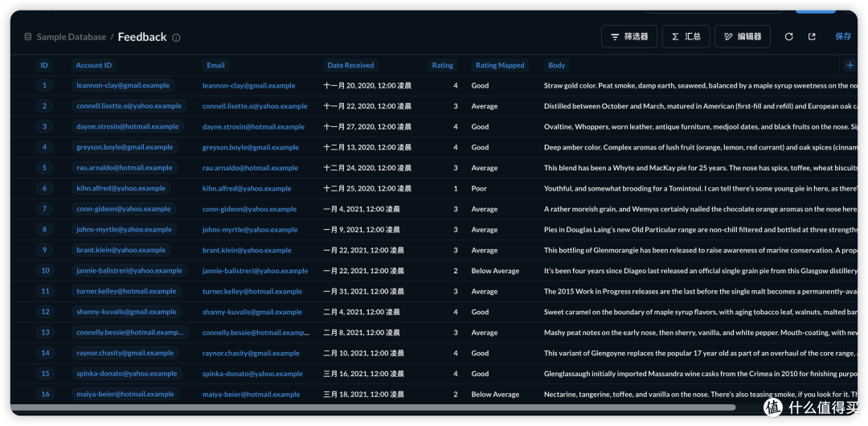Open the Body column header
This screenshot has height=426, width=868.
pyautogui.click(x=556, y=65)
